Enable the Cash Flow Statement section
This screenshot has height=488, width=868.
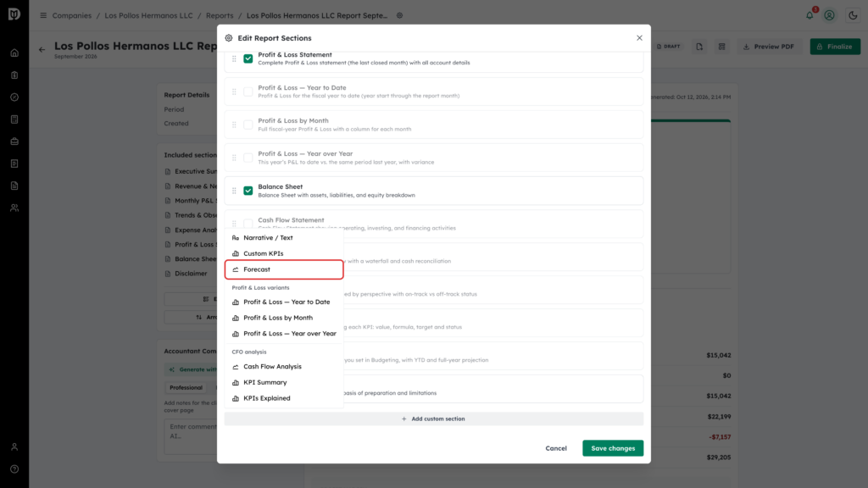click(248, 224)
